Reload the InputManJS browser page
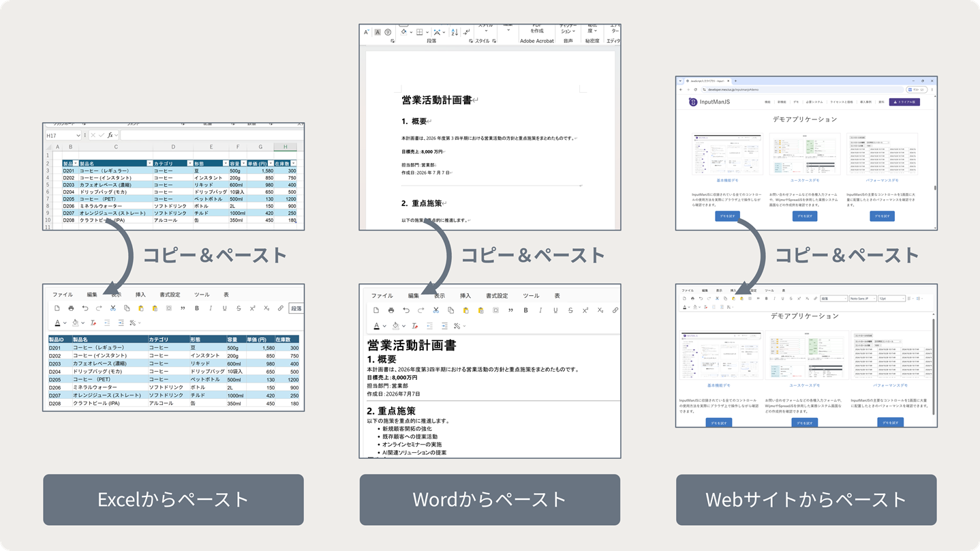 695,89
